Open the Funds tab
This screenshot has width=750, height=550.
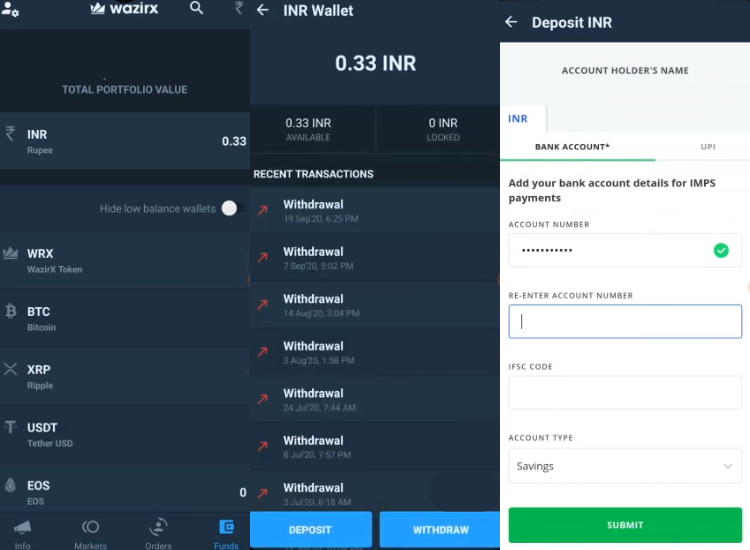tap(226, 533)
